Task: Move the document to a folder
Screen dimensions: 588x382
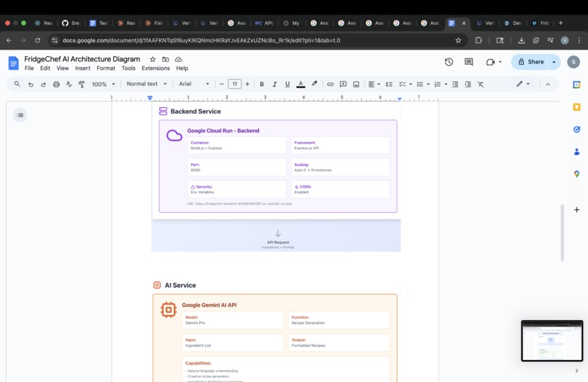Action: [166, 59]
